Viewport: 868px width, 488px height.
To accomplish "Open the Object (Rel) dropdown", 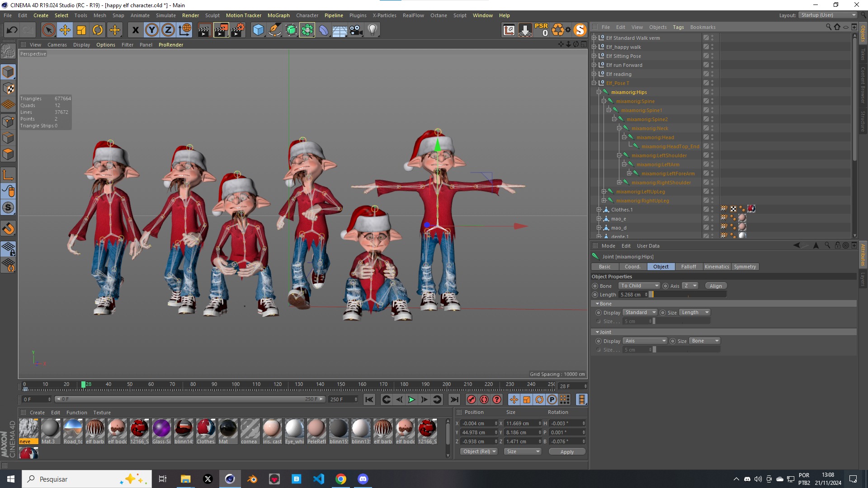I will click(479, 451).
